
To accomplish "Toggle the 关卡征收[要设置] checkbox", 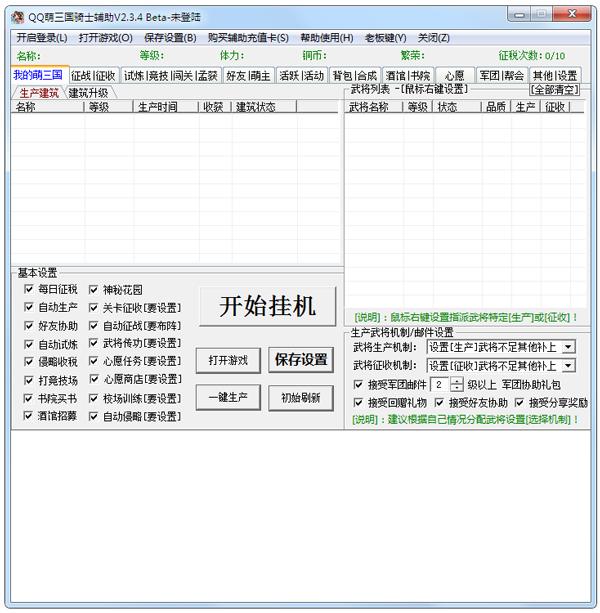I will [x=93, y=308].
